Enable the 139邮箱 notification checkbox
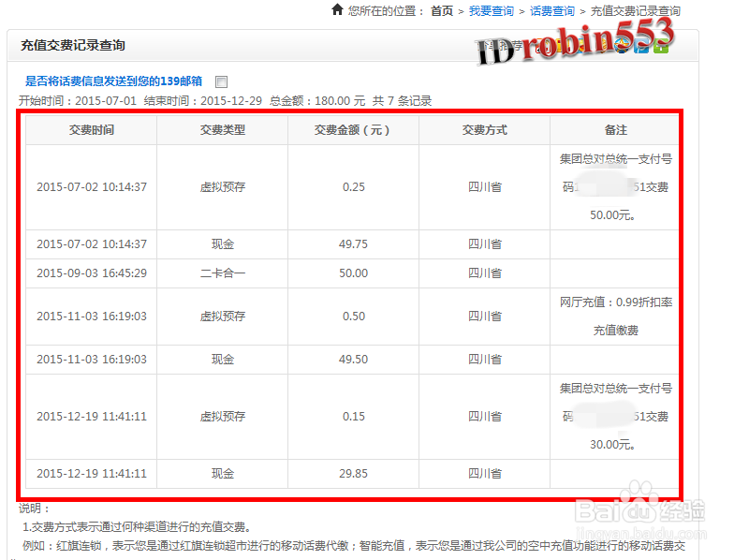The height and width of the screenshot is (560, 749). 221,81
